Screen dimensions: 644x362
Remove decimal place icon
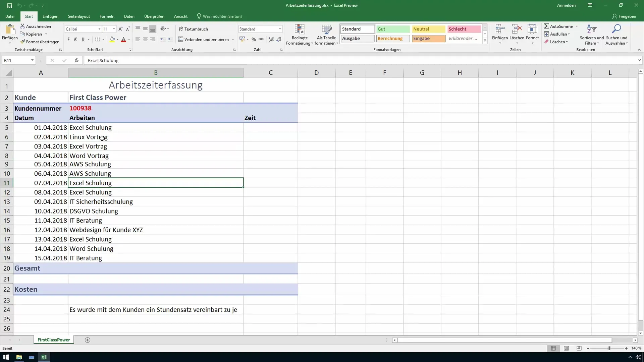click(x=279, y=39)
